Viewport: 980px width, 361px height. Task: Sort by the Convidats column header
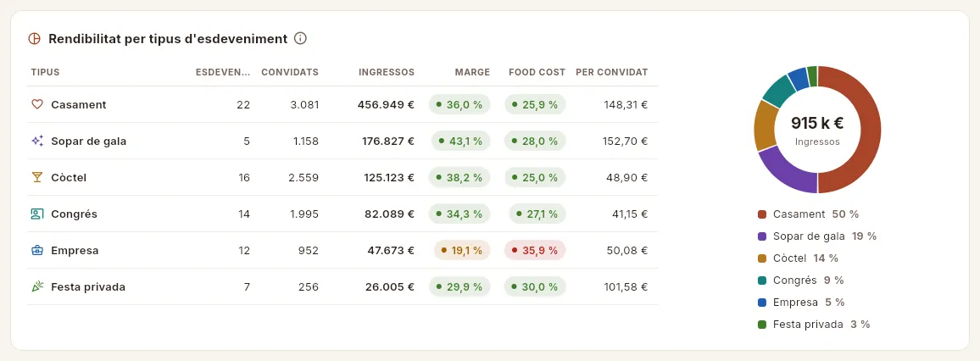coord(290,72)
